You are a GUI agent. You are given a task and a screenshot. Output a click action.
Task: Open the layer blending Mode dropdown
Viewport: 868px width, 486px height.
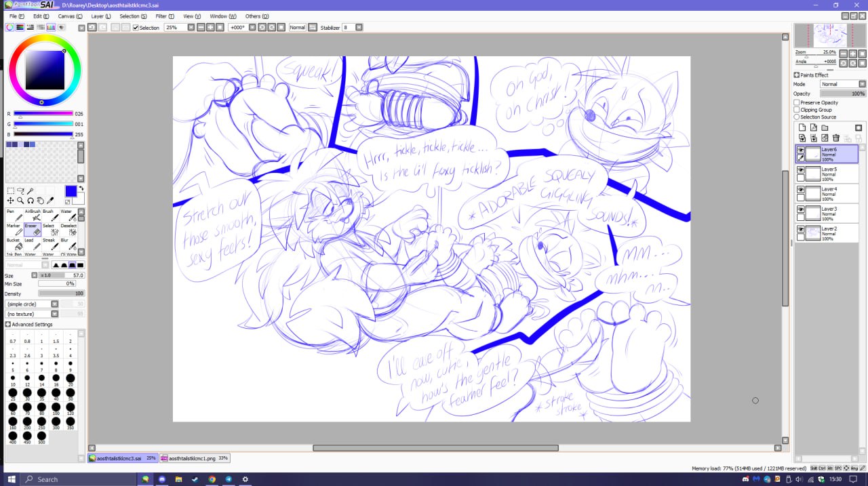(x=843, y=84)
